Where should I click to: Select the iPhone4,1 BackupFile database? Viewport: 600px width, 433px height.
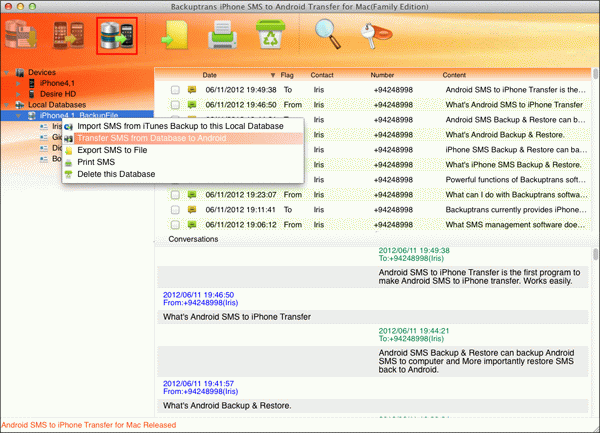[78, 115]
